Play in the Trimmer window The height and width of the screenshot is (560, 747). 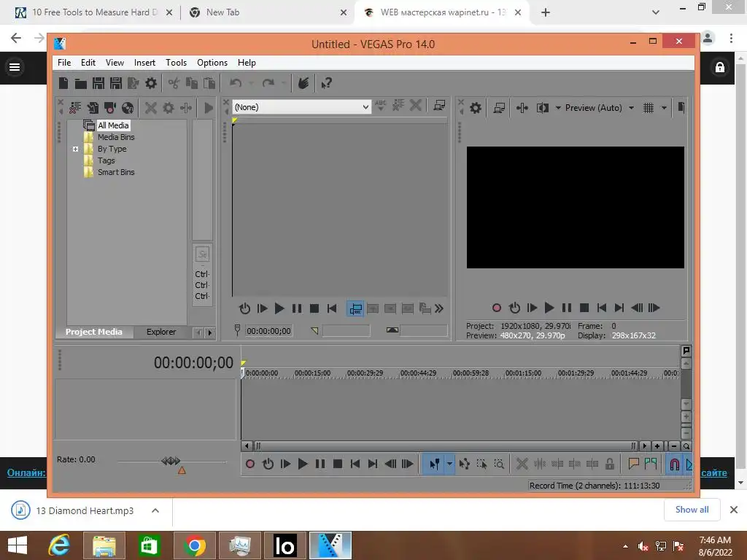pos(279,308)
